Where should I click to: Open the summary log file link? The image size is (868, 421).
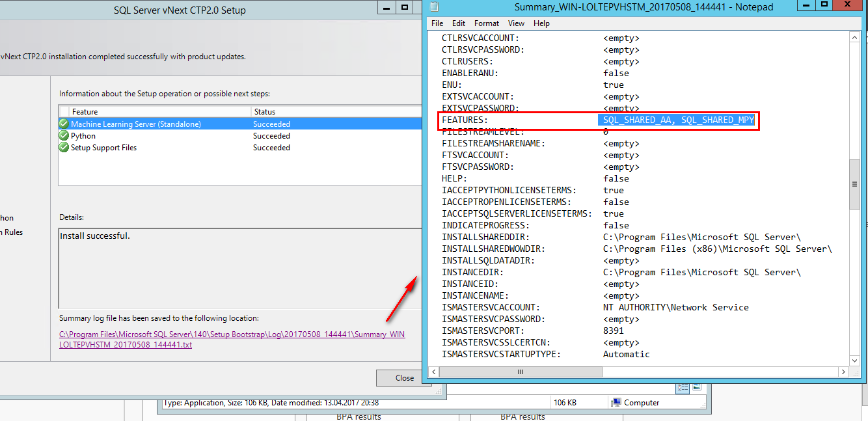[232, 340]
